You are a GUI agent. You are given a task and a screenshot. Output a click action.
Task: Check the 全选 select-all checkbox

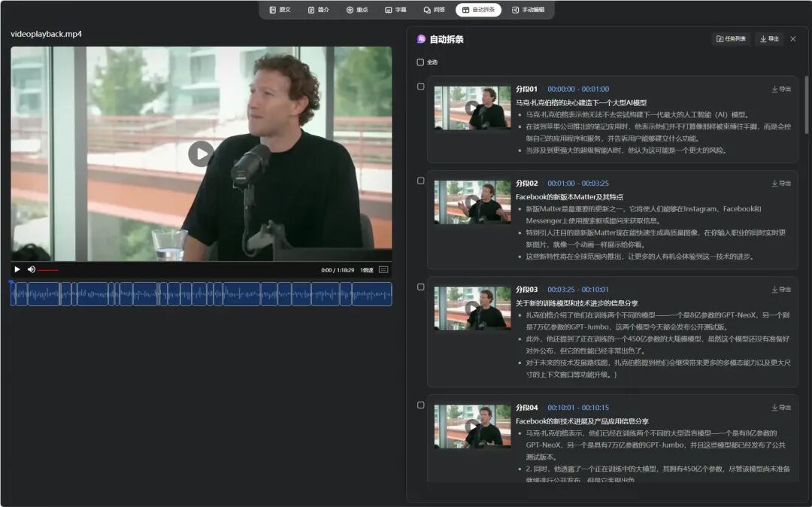click(420, 62)
